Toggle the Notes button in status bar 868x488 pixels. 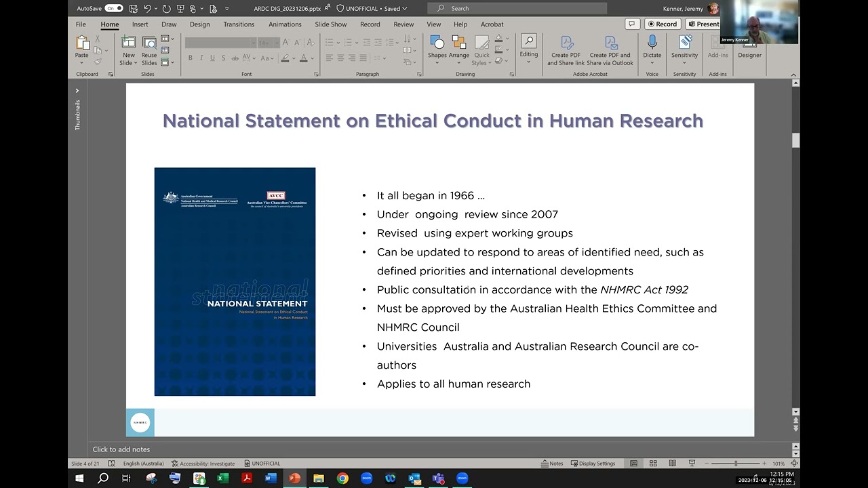[x=552, y=464]
